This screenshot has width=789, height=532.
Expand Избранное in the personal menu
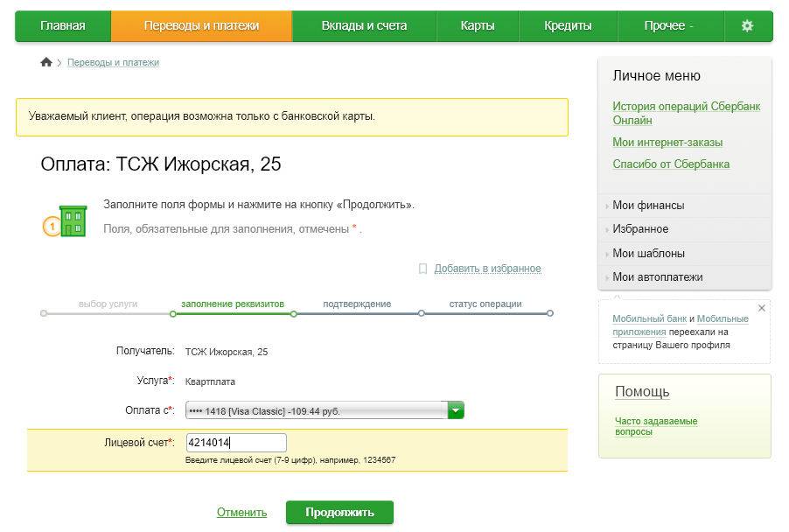[640, 229]
